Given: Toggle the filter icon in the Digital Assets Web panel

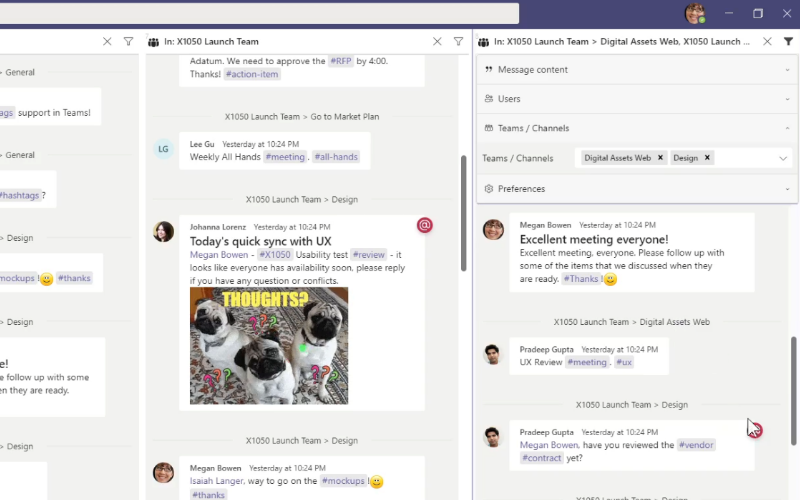Looking at the screenshot, I should pos(787,42).
